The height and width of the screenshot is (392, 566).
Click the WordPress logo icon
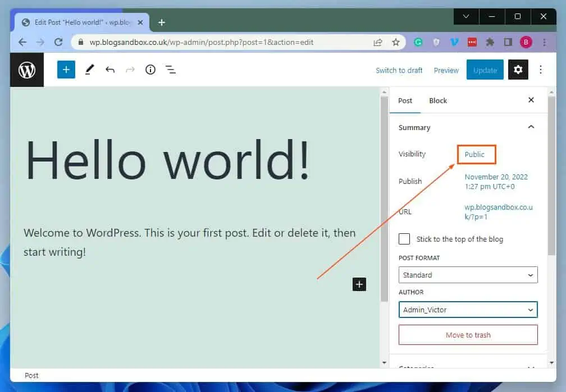27,70
